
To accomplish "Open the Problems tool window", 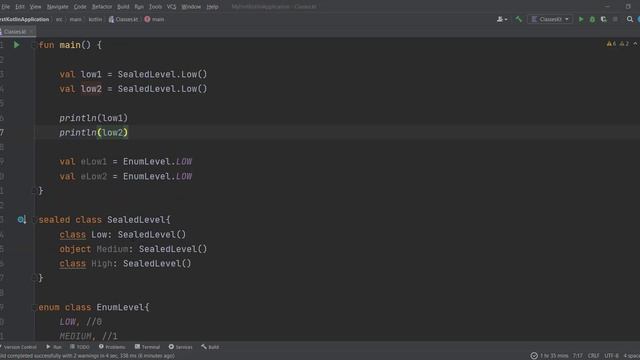I will click(x=112, y=347).
